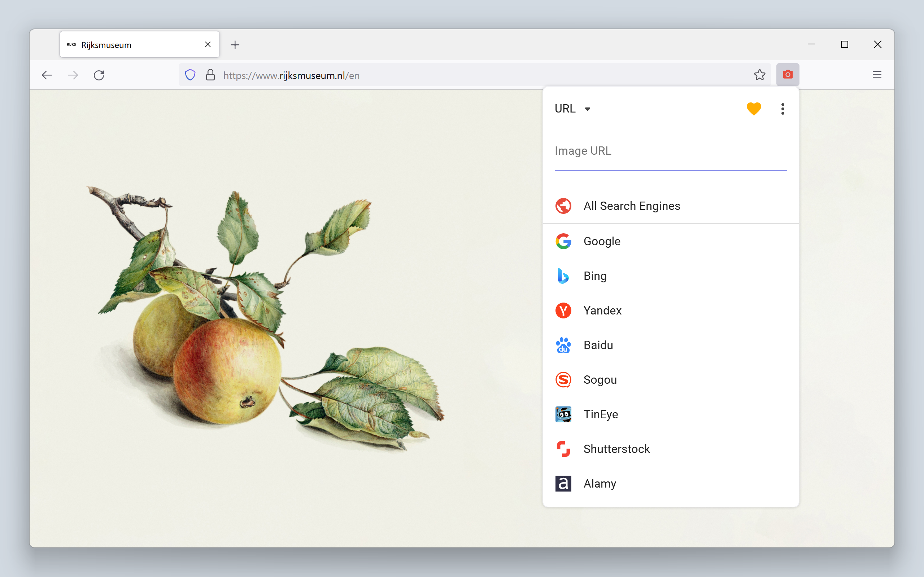The image size is (924, 577).
Task: Click the shield tracking protection icon
Action: [x=190, y=75]
